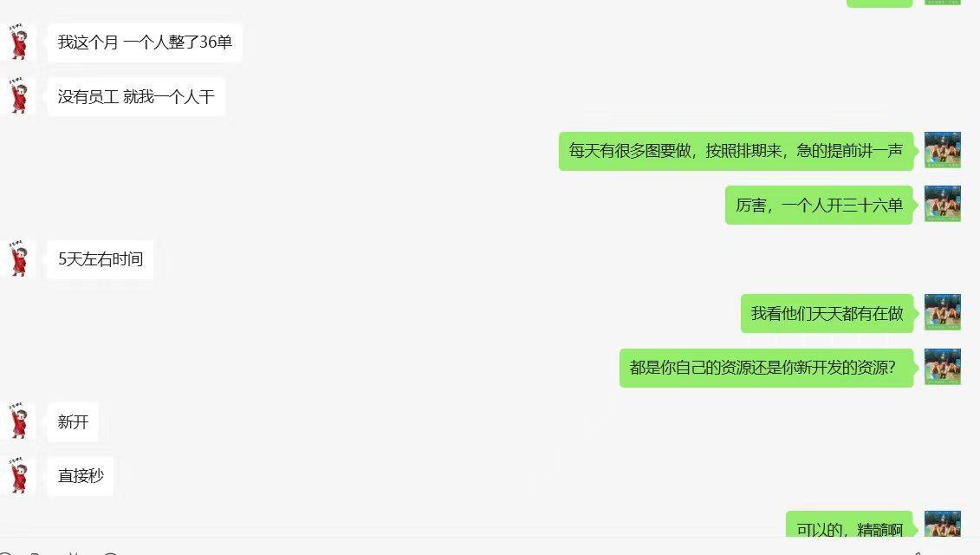980x555 pixels.
Task: Click red-robed avatar beside '我这个月 一个人整了36单'
Action: [18, 42]
